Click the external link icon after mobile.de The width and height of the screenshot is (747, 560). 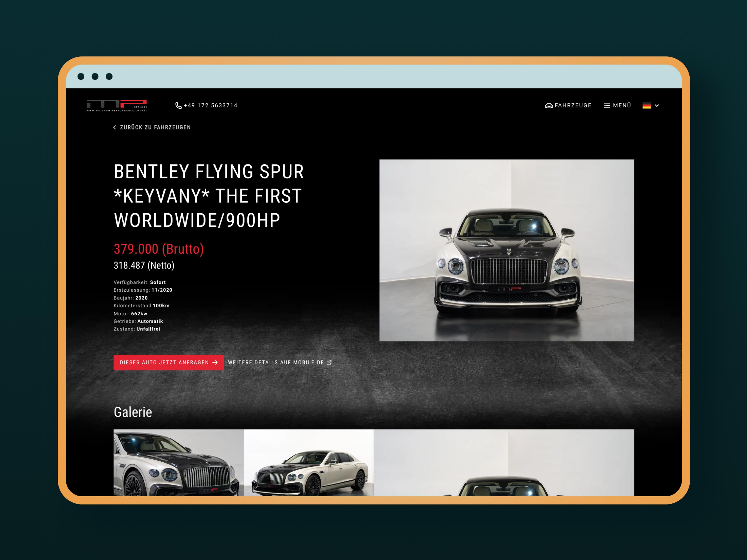[x=329, y=362]
